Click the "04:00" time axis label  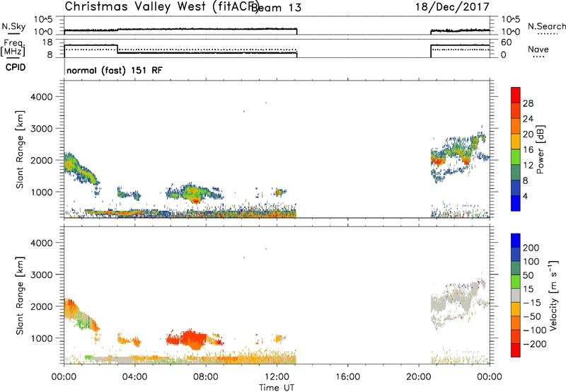click(x=134, y=377)
